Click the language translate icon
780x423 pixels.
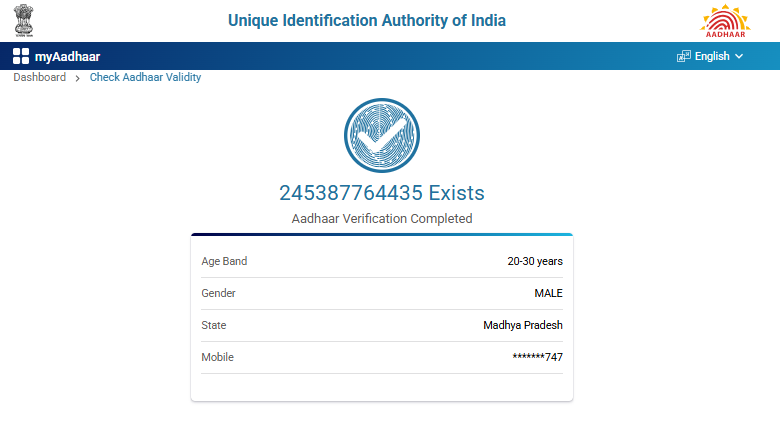point(684,56)
